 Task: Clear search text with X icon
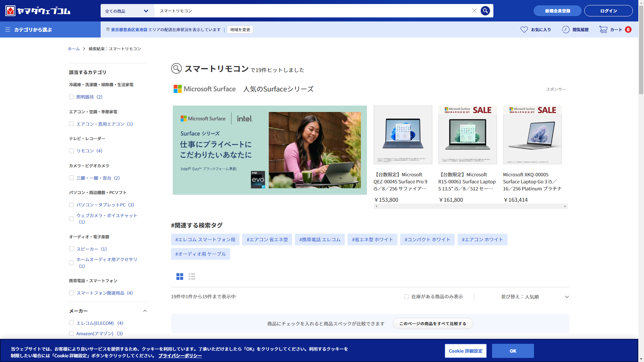pyautogui.click(x=474, y=11)
